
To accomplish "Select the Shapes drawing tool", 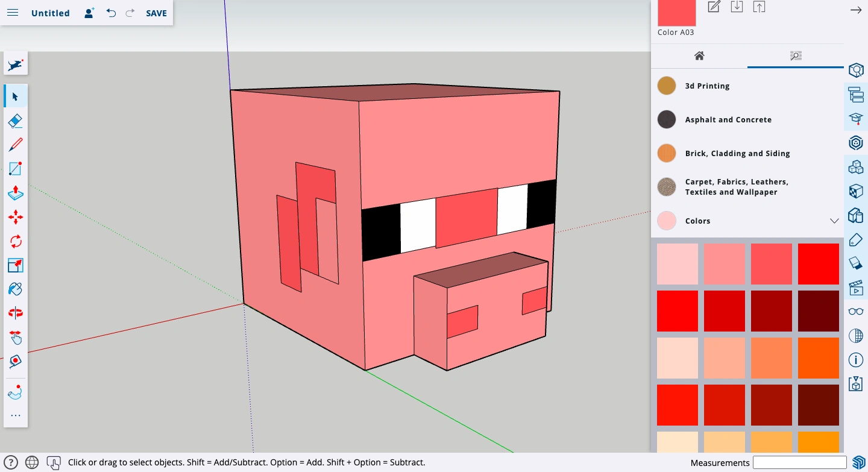I will tap(15, 168).
